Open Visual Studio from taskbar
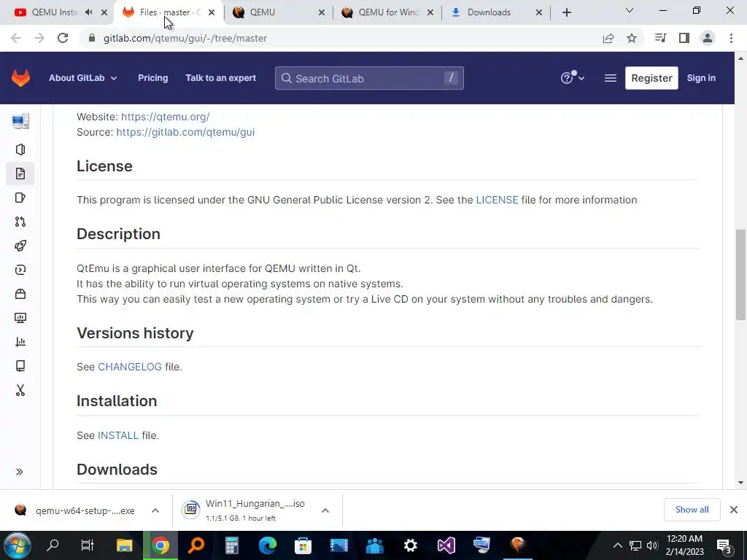 446,545
